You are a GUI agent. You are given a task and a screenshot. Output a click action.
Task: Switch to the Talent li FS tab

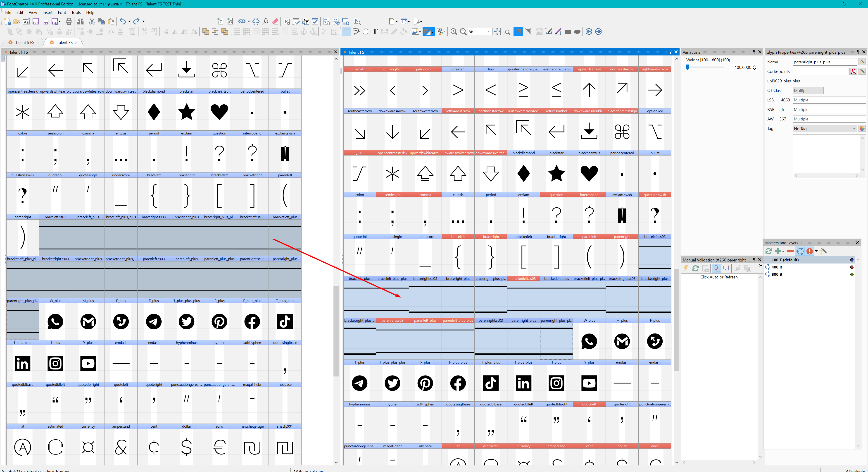25,43
